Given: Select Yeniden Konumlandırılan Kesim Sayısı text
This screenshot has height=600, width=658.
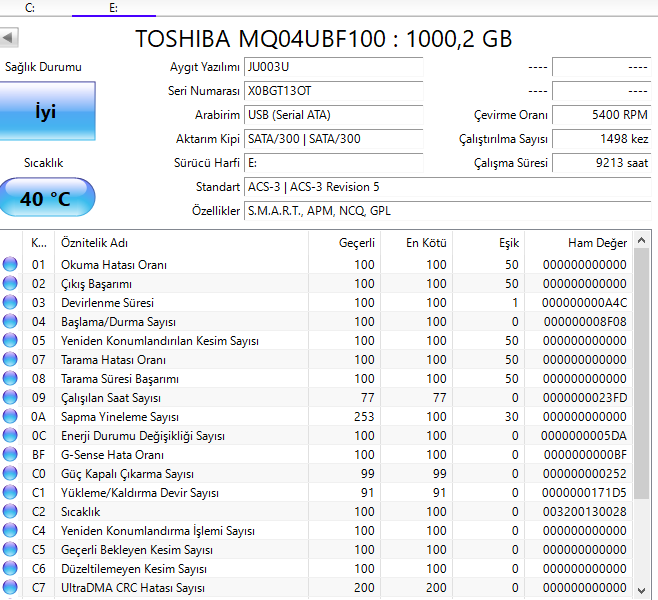Looking at the screenshot, I should coord(160,341).
